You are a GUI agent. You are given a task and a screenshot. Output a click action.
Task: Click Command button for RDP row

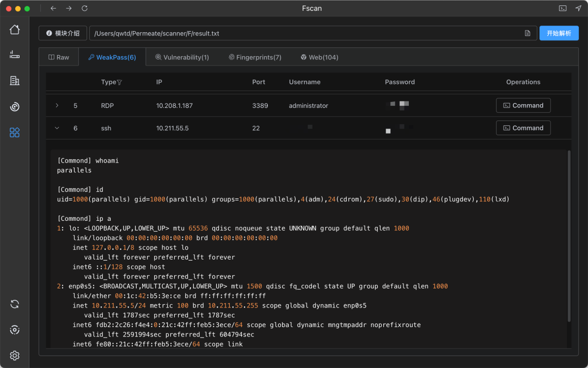pos(523,106)
